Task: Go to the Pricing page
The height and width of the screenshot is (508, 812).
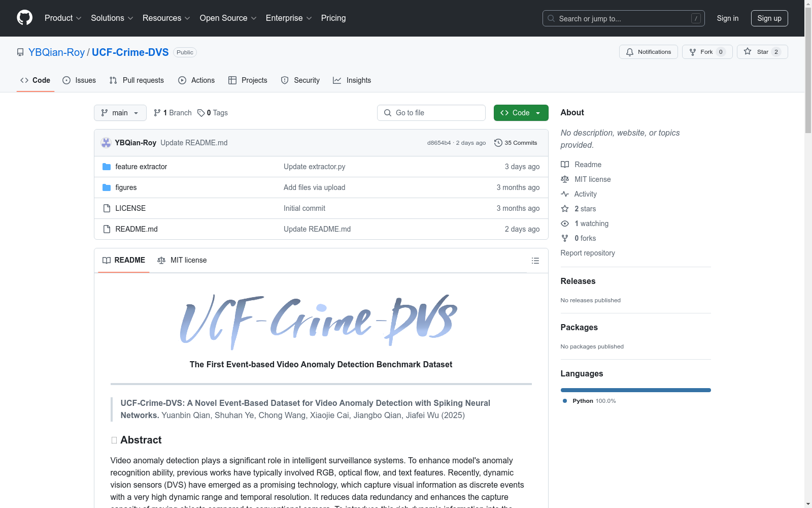Action: point(333,18)
